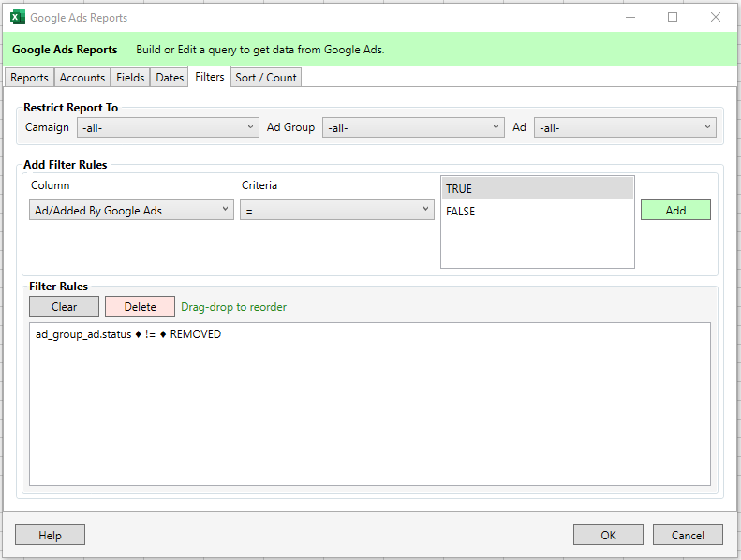Go to the Fields tab
Image resolution: width=741 pixels, height=560 pixels.
(x=130, y=78)
